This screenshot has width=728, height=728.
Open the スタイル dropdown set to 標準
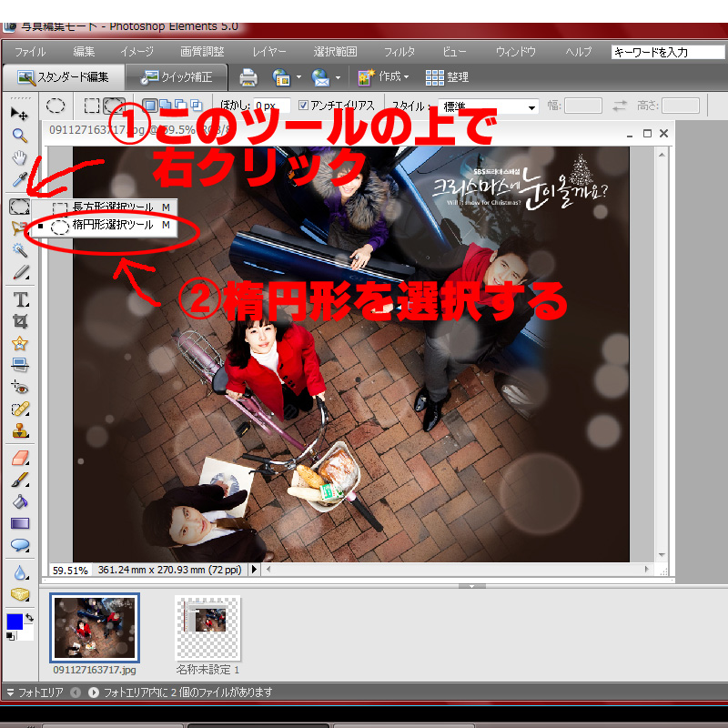489,106
